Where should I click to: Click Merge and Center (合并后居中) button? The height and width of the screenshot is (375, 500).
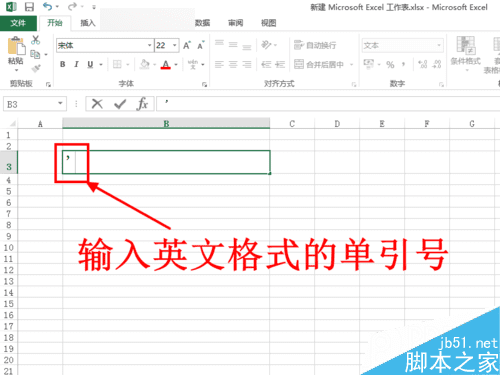click(319, 64)
